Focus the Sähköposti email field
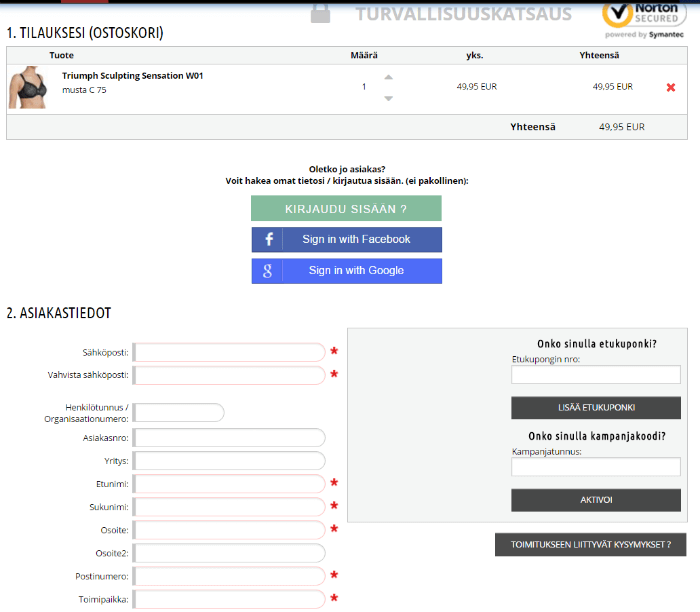700x612 pixels. click(x=230, y=352)
